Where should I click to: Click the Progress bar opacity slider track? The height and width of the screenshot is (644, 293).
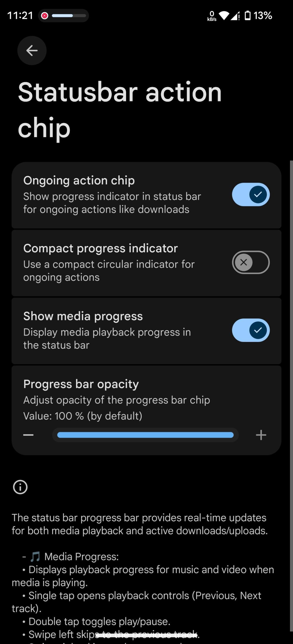click(x=145, y=435)
